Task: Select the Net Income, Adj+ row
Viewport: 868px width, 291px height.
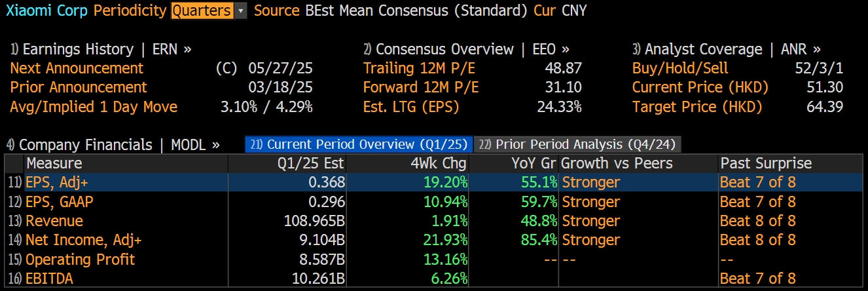Action: (x=433, y=240)
